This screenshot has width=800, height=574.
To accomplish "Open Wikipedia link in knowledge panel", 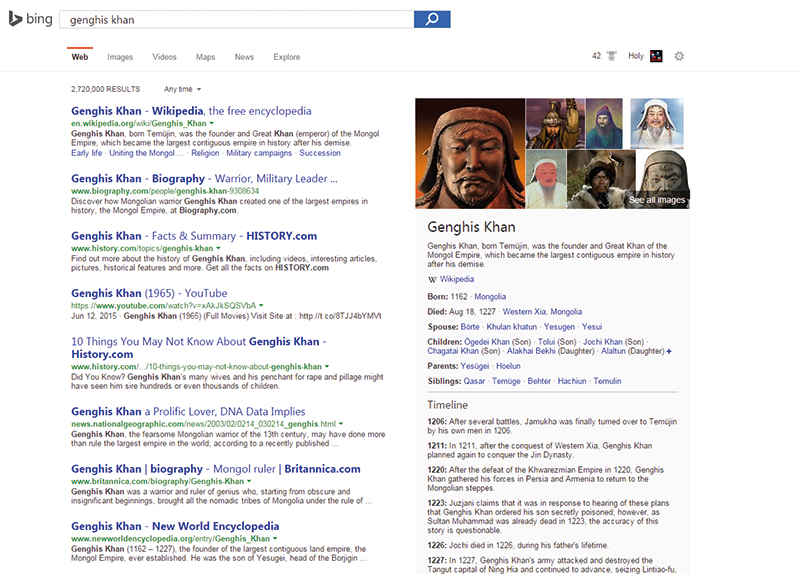I will [457, 279].
